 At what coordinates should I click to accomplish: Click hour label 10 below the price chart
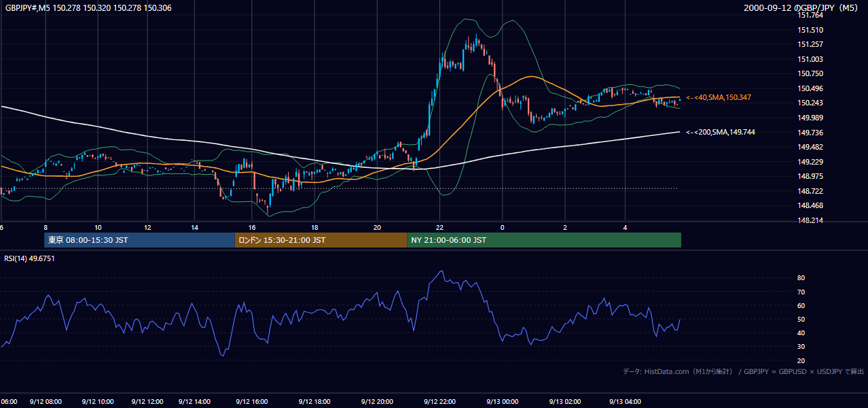(x=98, y=227)
